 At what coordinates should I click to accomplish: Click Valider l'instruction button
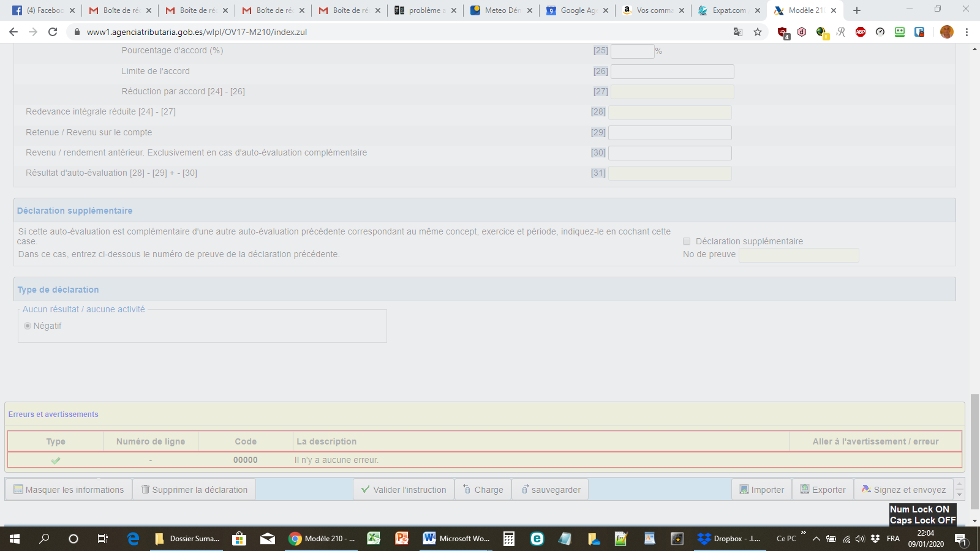[404, 490]
